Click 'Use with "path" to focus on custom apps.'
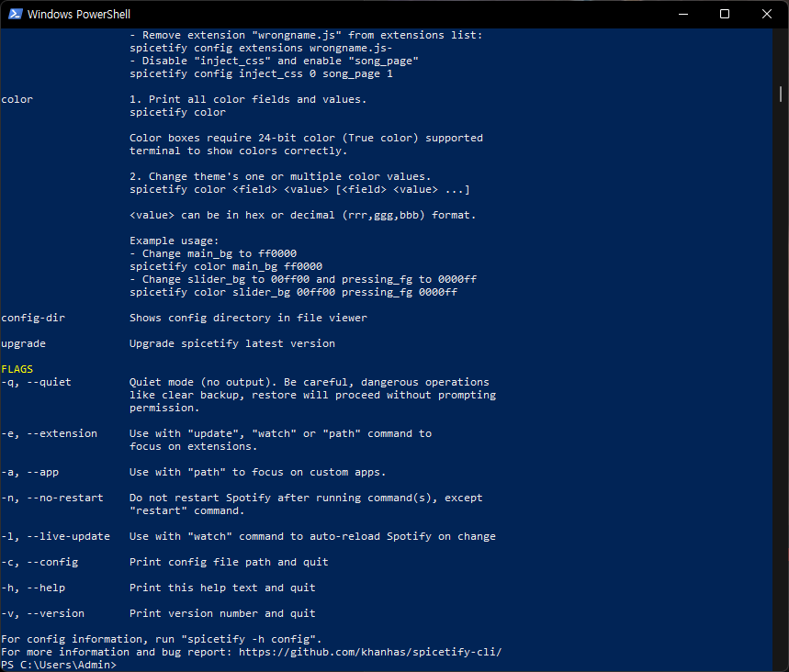Image resolution: width=789 pixels, height=672 pixels. (x=257, y=472)
